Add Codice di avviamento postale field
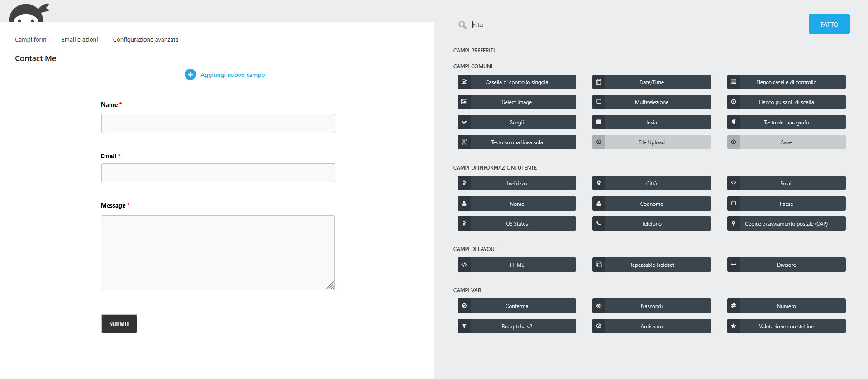This screenshot has height=379, width=868. [786, 223]
